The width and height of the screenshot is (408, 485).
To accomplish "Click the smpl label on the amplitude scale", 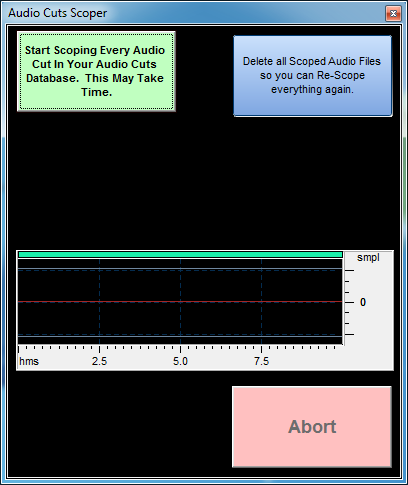I will (x=368, y=258).
